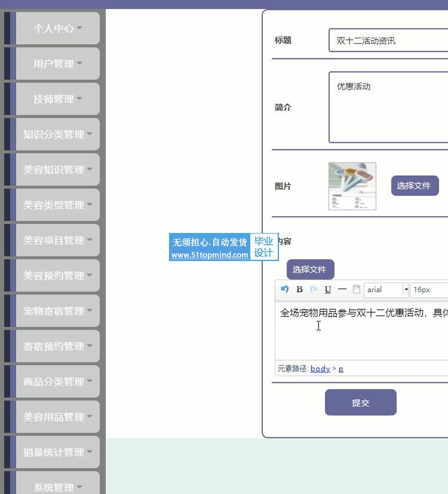Open the 商品分类管理 sidebar item
Image resolution: width=448 pixels, height=494 pixels.
tap(58, 381)
